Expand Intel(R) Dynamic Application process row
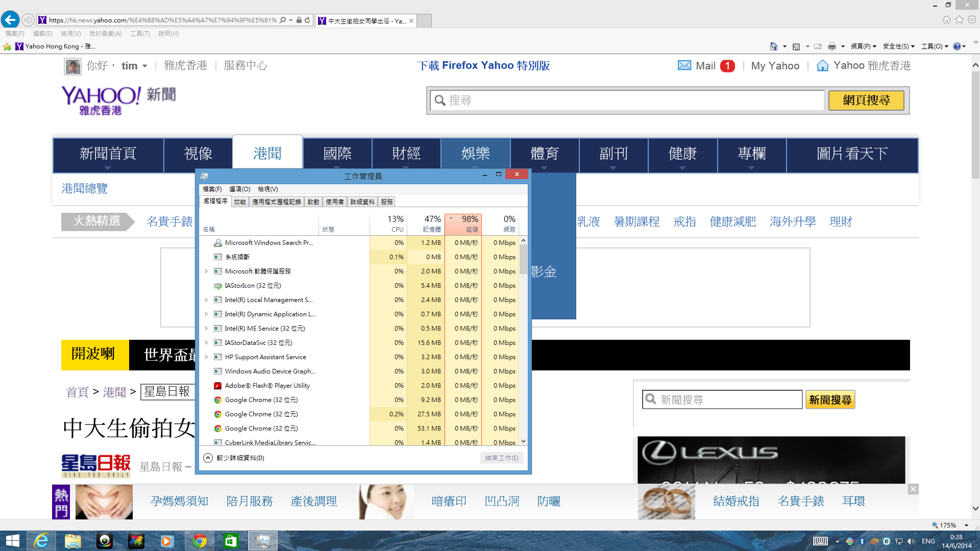This screenshot has height=551, width=980. click(206, 314)
